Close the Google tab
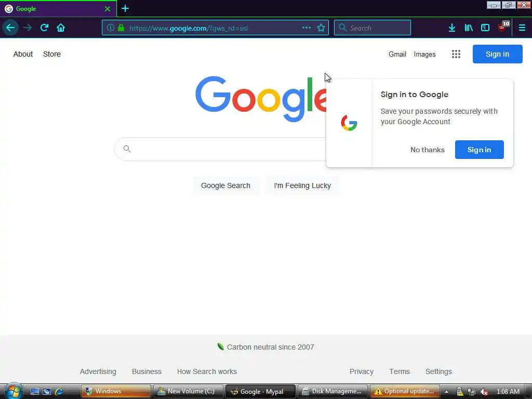The width and height of the screenshot is (532, 399). [x=108, y=9]
